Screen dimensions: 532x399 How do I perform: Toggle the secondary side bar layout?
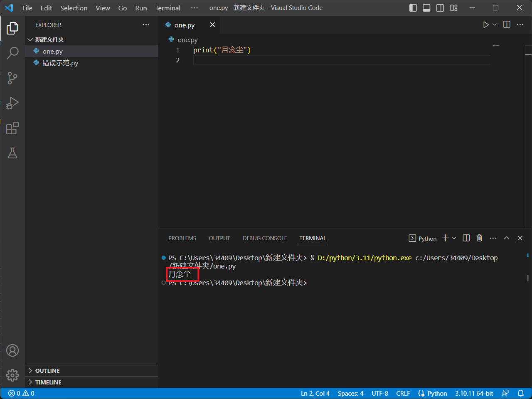tap(440, 8)
